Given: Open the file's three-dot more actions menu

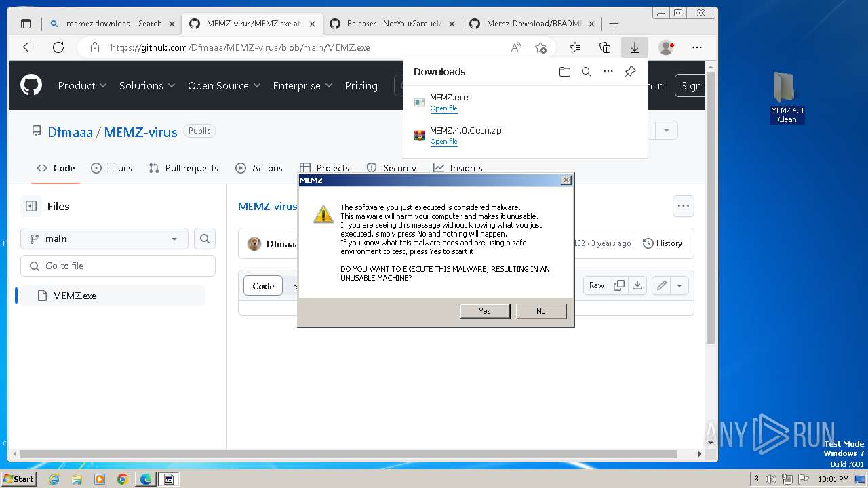Looking at the screenshot, I should click(x=684, y=206).
